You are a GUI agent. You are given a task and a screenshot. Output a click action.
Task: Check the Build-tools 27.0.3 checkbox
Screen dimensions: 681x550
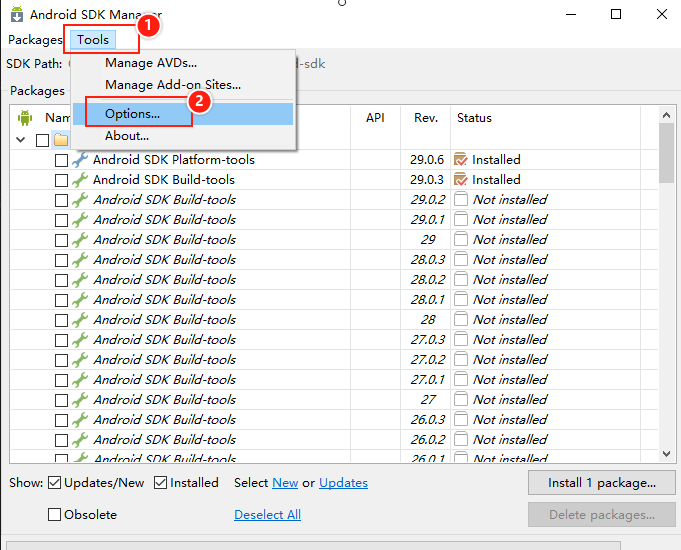[x=61, y=340]
